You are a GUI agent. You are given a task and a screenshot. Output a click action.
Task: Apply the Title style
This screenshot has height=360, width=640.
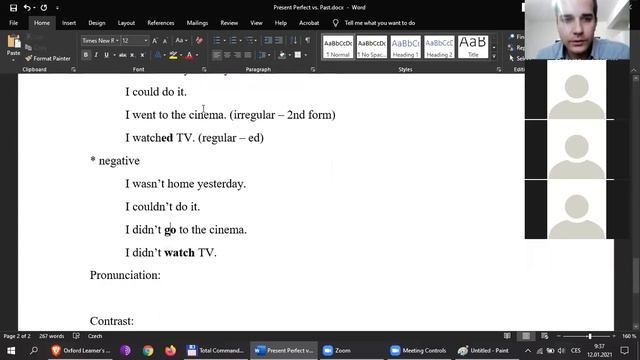point(473,47)
